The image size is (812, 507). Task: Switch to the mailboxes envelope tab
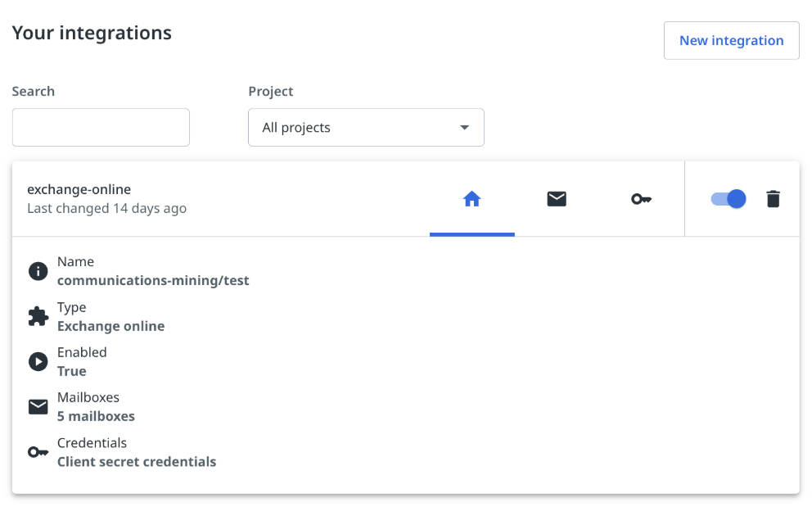pyautogui.click(x=557, y=199)
